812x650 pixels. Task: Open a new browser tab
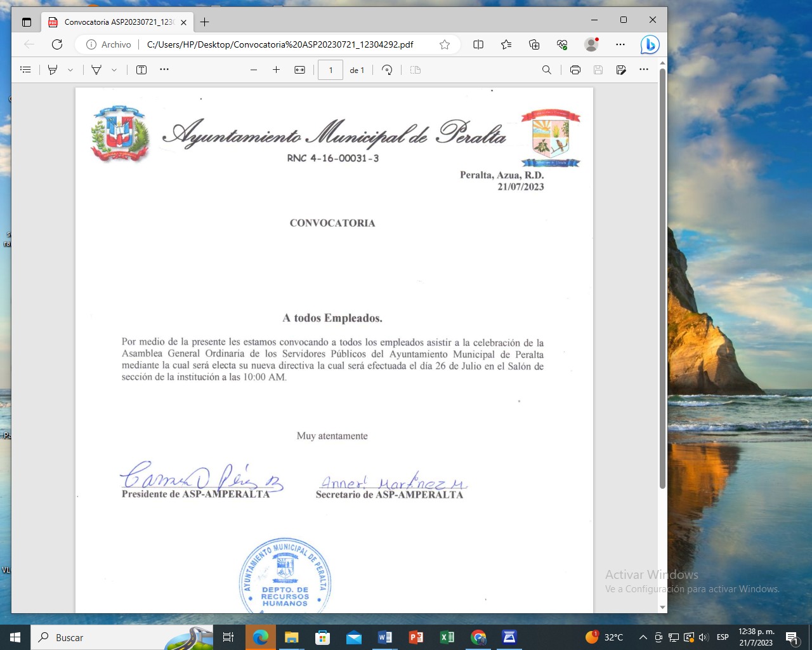tap(204, 22)
